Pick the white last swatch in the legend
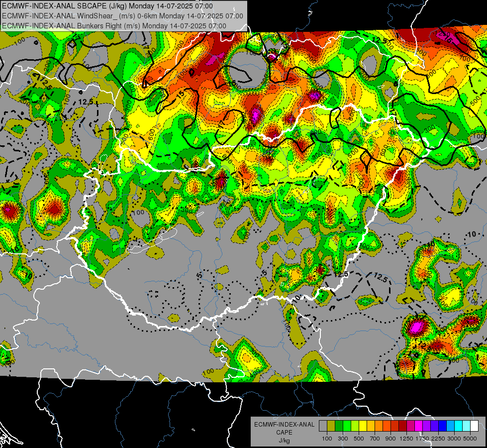This screenshot has width=487, height=448. (x=474, y=426)
